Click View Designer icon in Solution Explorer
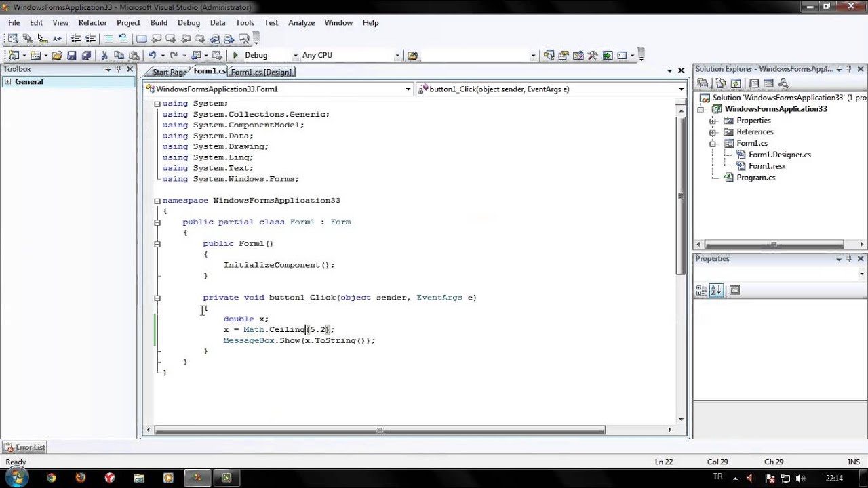 coord(768,83)
